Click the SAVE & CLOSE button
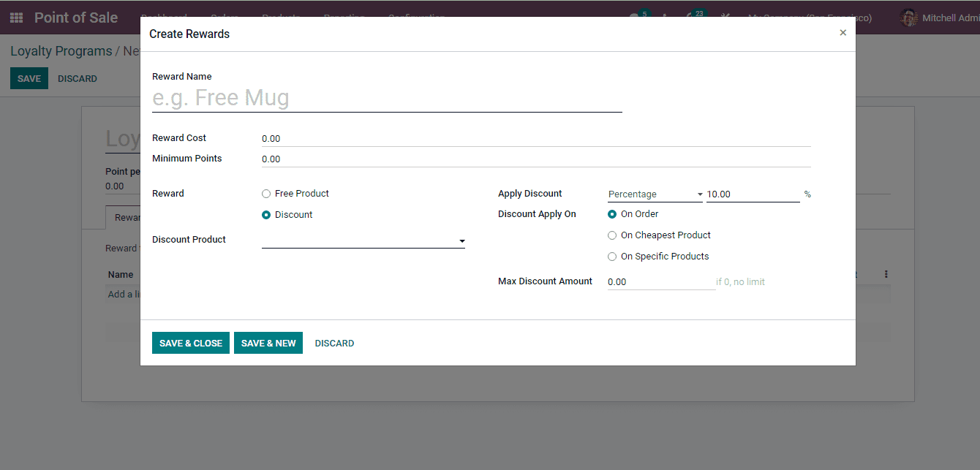The width and height of the screenshot is (980, 470). pos(190,342)
